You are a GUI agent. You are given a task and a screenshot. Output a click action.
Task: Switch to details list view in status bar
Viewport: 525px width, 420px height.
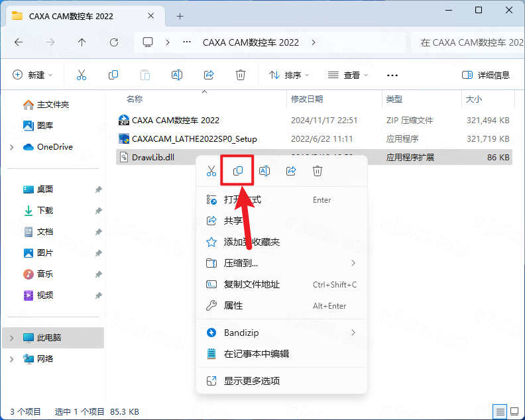coord(499,411)
